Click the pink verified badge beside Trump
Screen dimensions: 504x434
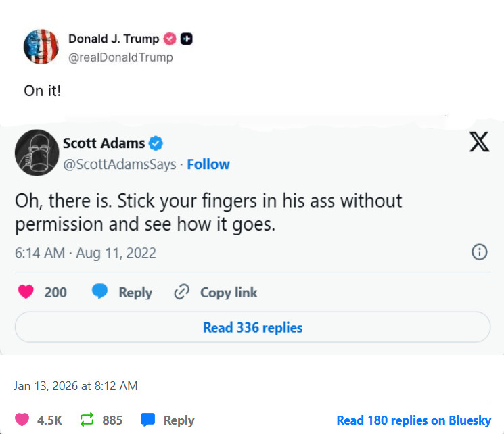pos(170,39)
